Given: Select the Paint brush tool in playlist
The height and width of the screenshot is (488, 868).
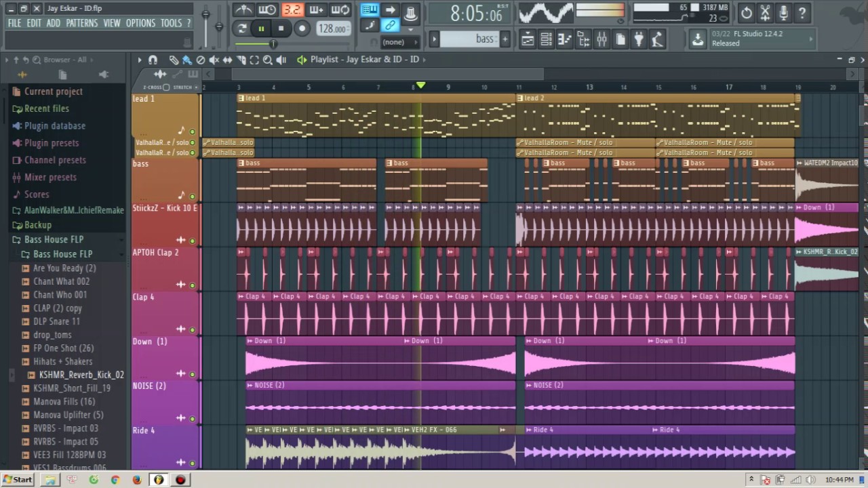Looking at the screenshot, I should tap(186, 60).
